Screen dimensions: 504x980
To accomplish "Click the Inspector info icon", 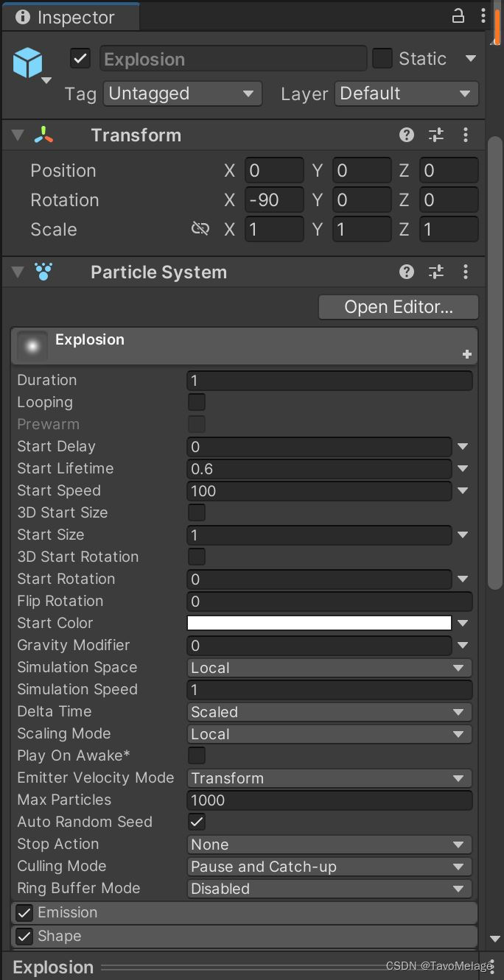I will pos(23,17).
